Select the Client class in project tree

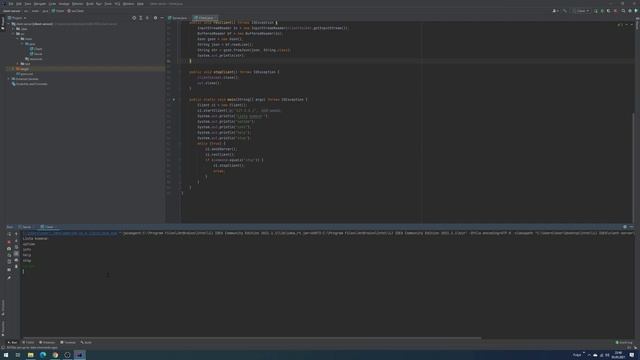(x=36, y=49)
